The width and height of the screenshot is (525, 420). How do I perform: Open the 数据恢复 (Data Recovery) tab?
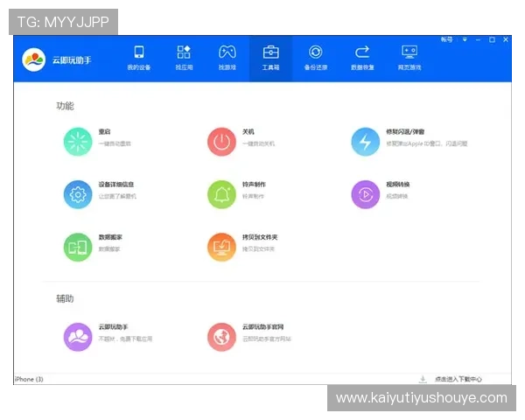coord(362,59)
